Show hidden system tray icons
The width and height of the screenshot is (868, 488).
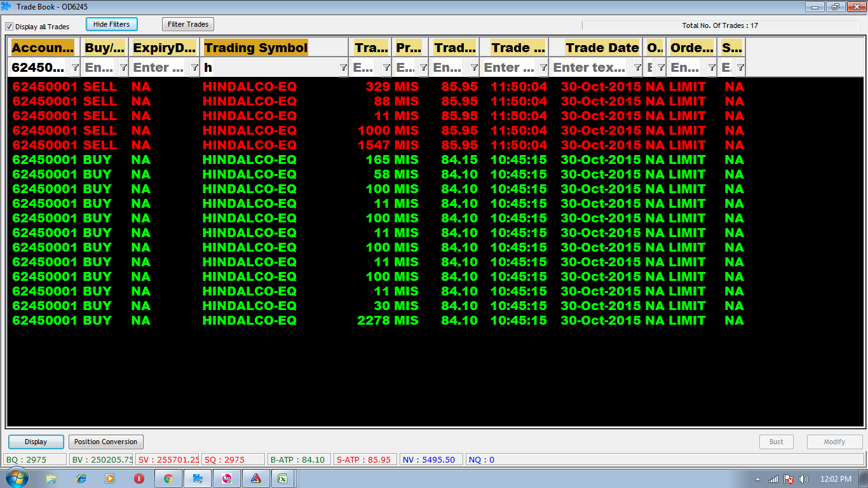[x=757, y=478]
